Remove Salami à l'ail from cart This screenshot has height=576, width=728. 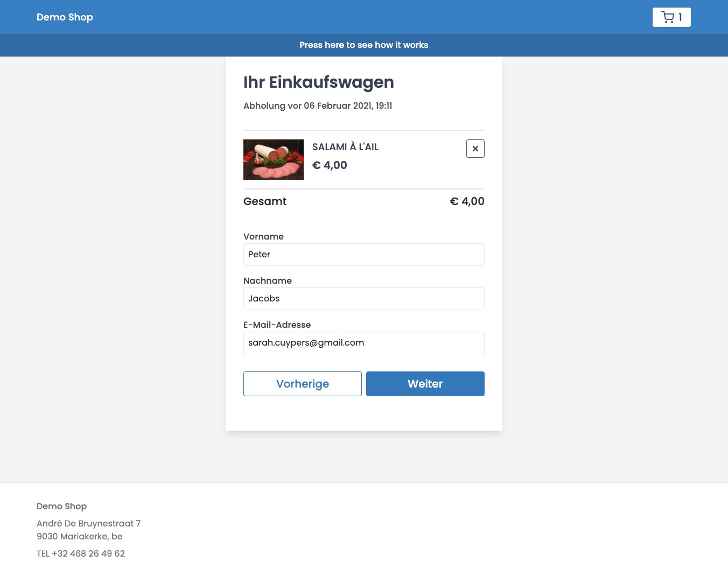(475, 149)
